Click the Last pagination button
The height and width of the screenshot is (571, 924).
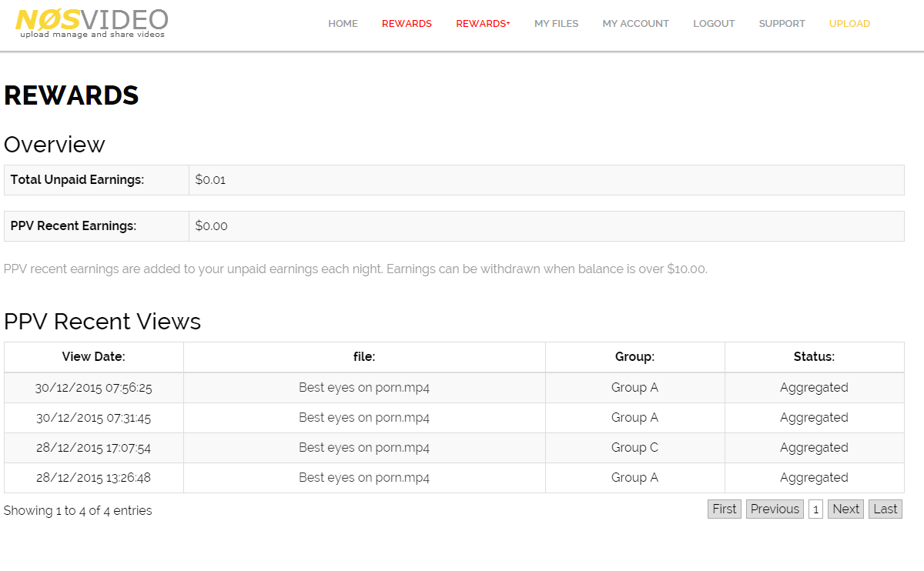click(x=885, y=509)
